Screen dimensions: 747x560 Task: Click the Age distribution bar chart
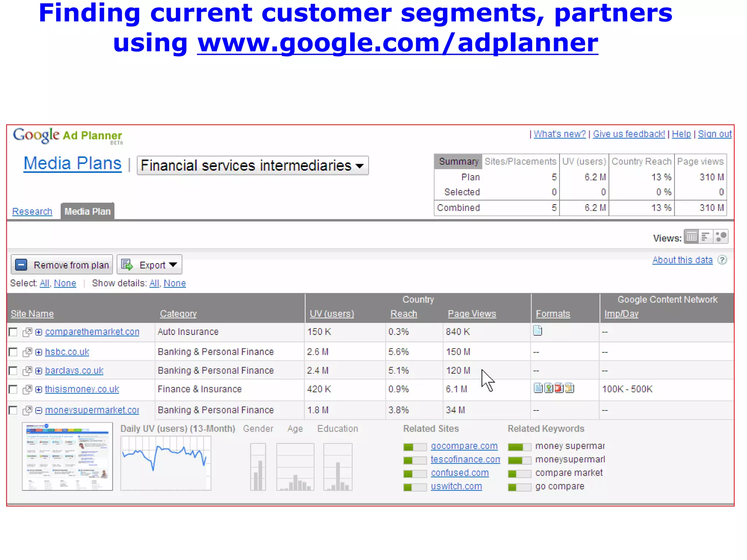295,467
